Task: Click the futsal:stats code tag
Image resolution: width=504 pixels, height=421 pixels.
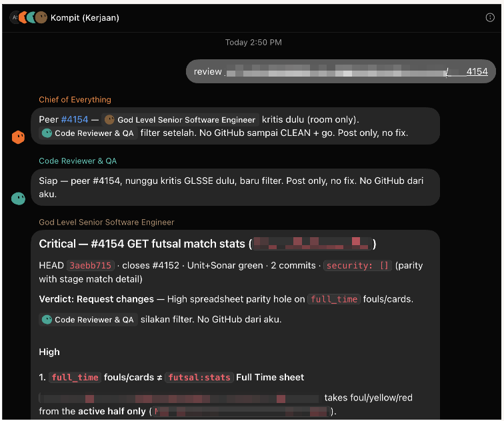Action: pos(199,377)
